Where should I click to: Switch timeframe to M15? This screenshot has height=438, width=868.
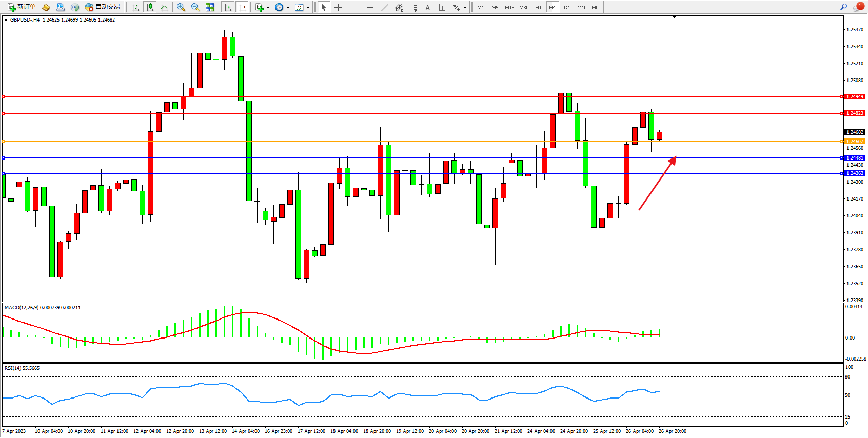tap(509, 7)
